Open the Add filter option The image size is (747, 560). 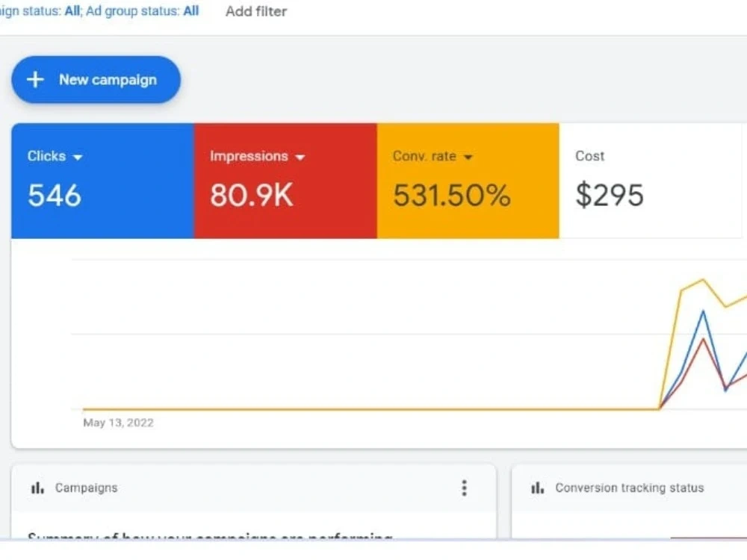click(x=255, y=11)
